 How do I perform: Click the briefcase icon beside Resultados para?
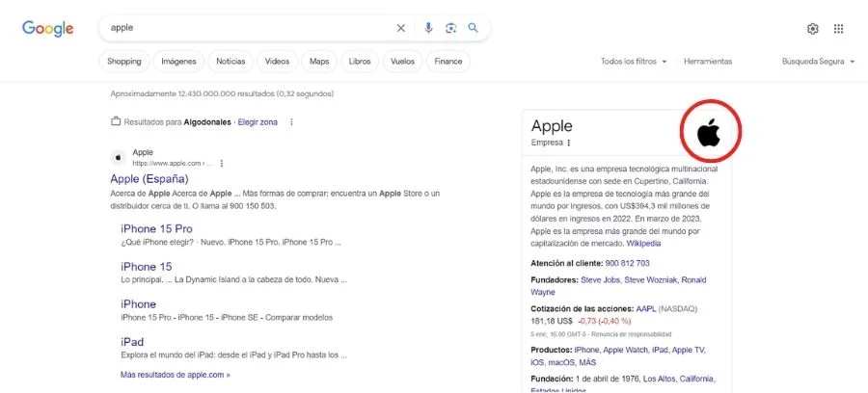tap(116, 121)
